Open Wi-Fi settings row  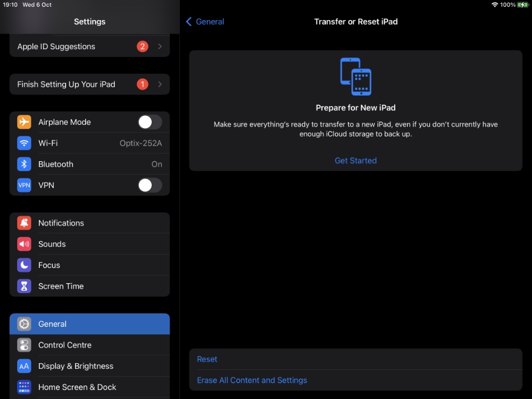[90, 143]
